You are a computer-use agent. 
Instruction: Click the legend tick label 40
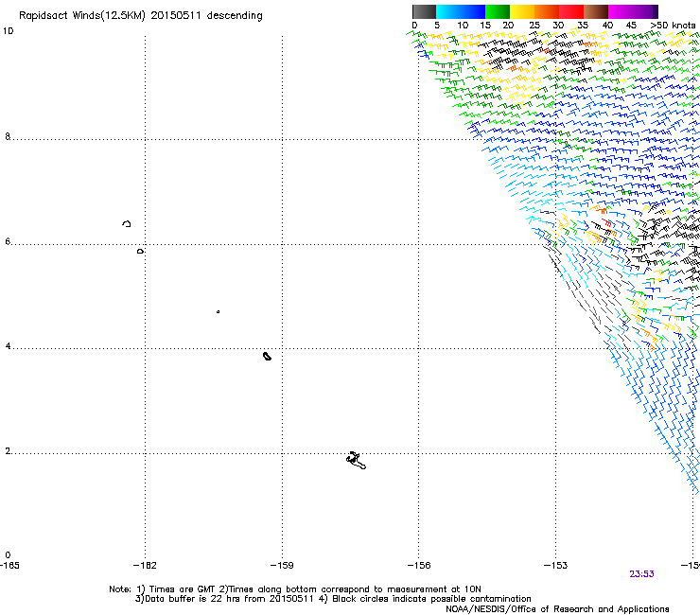click(607, 26)
